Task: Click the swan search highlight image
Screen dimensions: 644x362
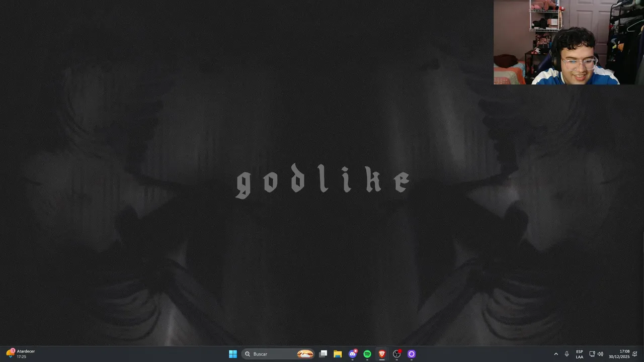Action: 305,354
